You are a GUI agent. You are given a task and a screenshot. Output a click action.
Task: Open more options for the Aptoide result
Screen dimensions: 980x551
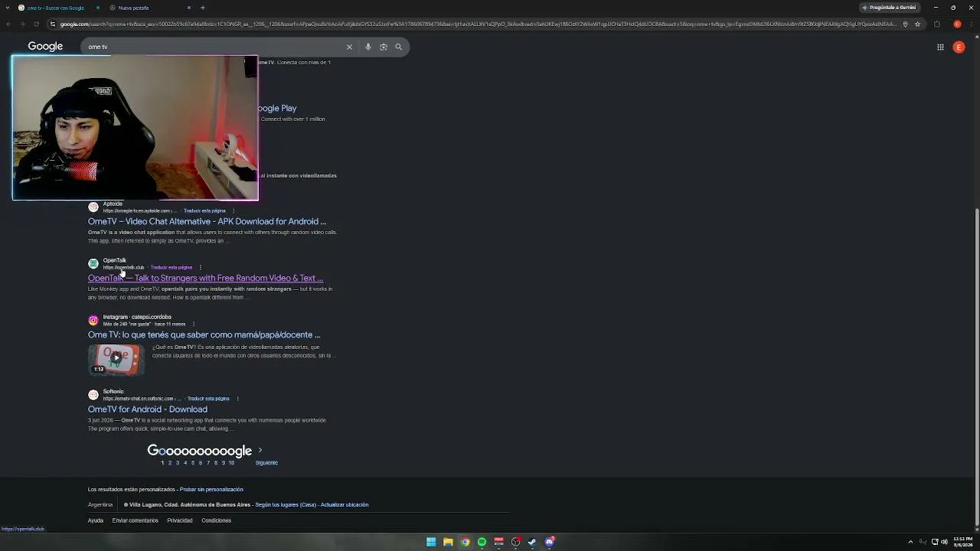pyautogui.click(x=234, y=210)
